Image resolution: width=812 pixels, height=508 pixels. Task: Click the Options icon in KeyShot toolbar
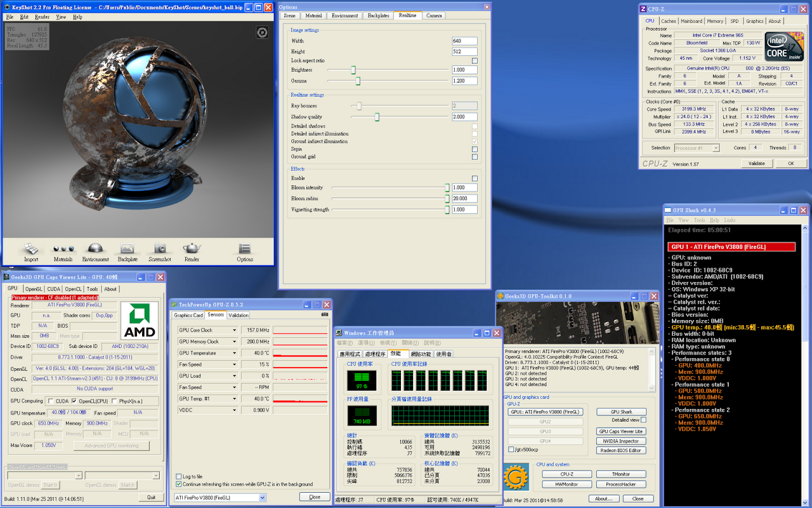click(x=245, y=249)
